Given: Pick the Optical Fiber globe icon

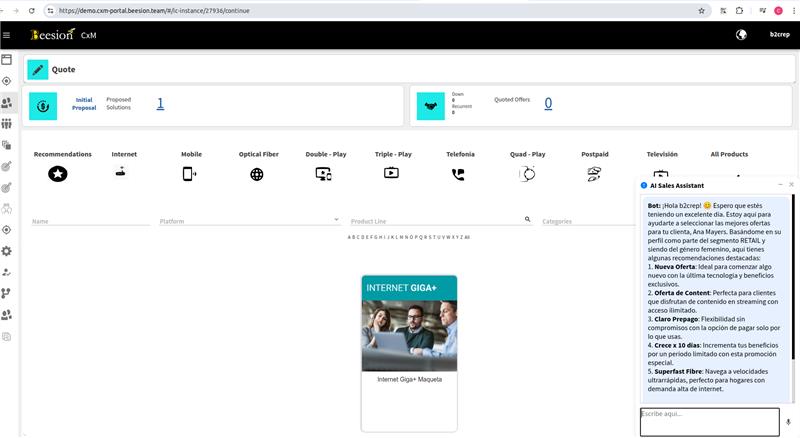Looking at the screenshot, I should (x=257, y=174).
